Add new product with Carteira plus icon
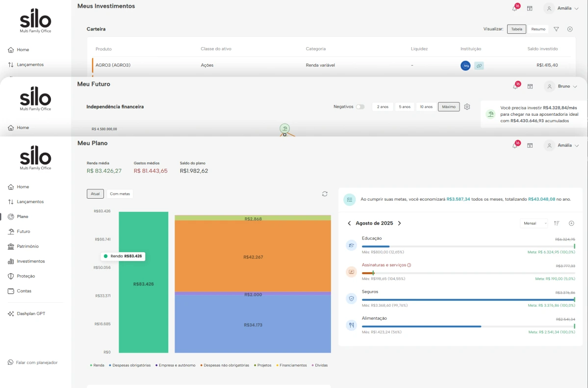Viewport: 588px width, 388px height. pos(570,29)
